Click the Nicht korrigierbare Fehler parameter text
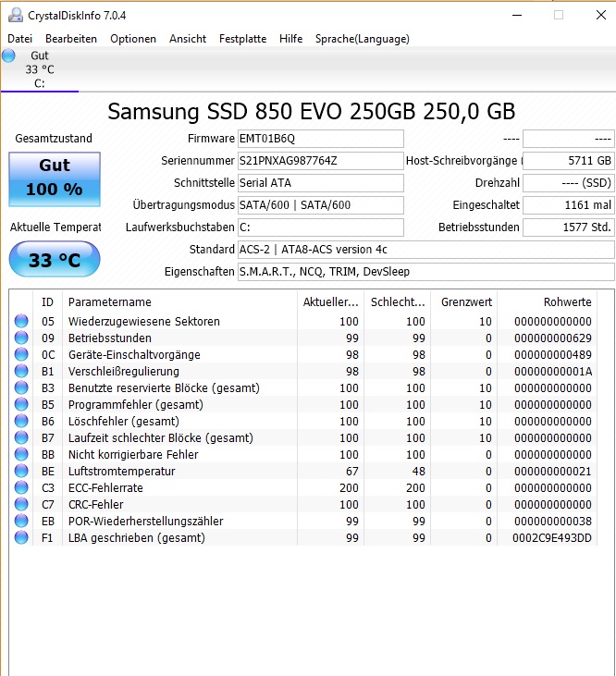 133,454
